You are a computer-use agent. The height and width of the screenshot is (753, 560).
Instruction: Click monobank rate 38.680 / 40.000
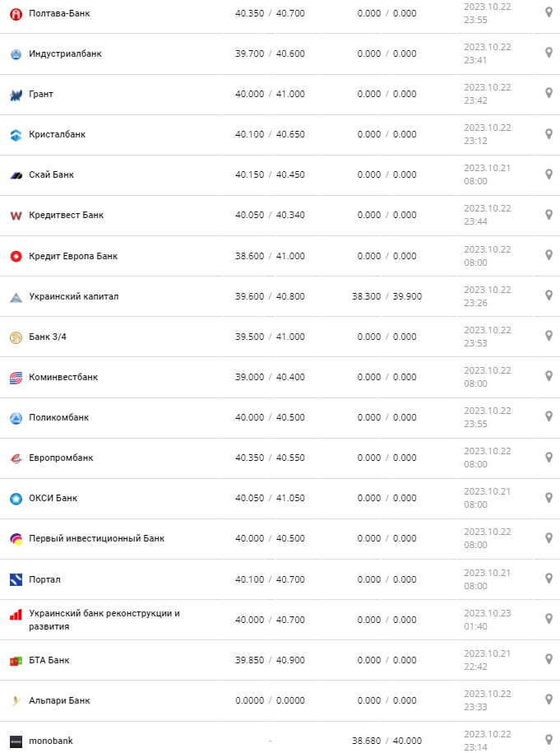click(386, 741)
